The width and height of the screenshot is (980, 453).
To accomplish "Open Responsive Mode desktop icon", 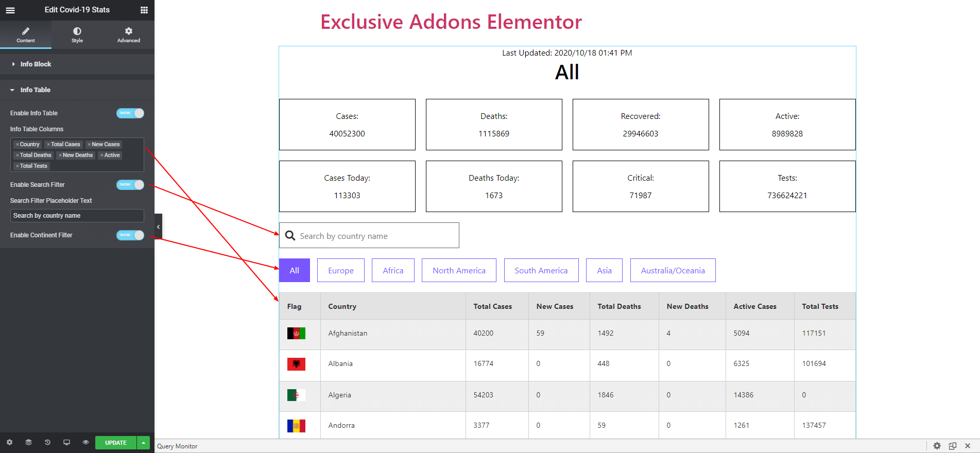I will 66,442.
